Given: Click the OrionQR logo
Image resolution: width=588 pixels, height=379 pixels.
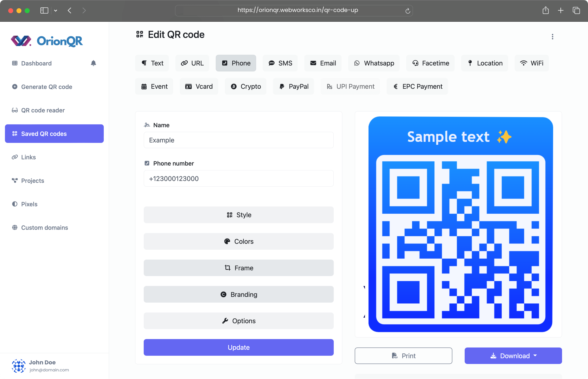Looking at the screenshot, I should tap(47, 41).
